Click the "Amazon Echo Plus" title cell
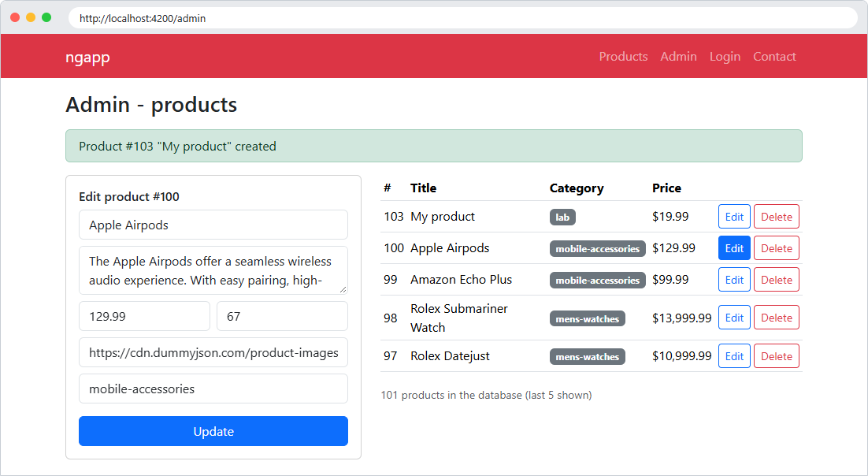Image resolution: width=868 pixels, height=476 pixels. (461, 279)
